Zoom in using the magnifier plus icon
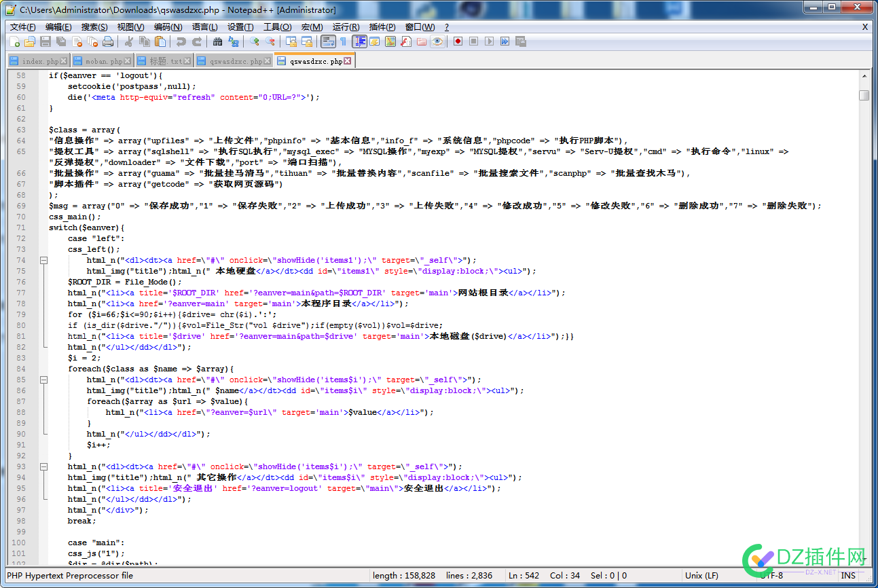 tap(254, 41)
